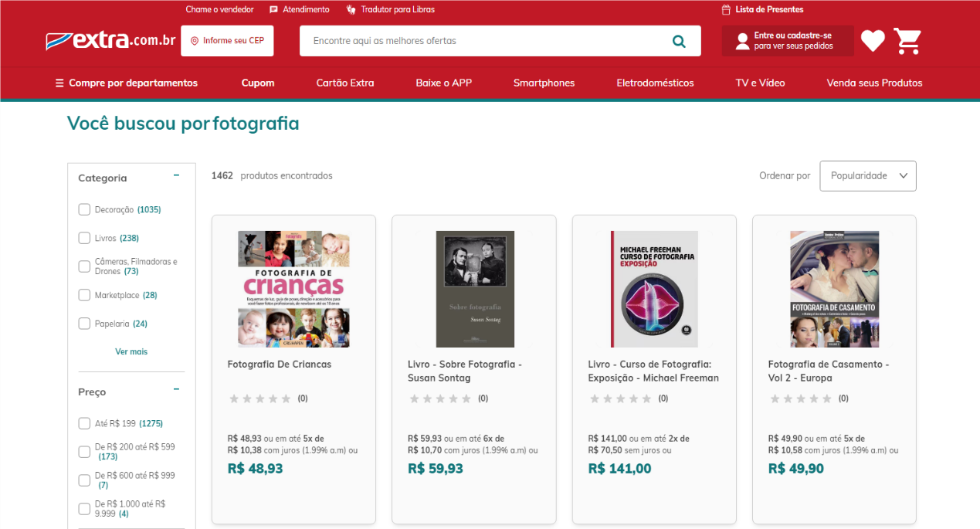
Task: Enable the Livros category checkbox
Action: point(84,238)
